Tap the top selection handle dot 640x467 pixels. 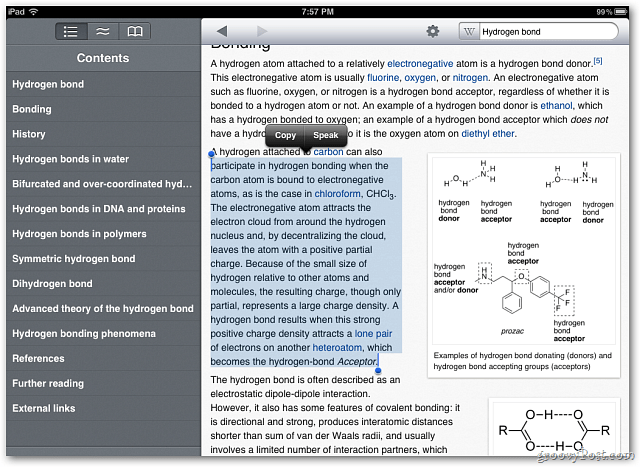(x=211, y=154)
